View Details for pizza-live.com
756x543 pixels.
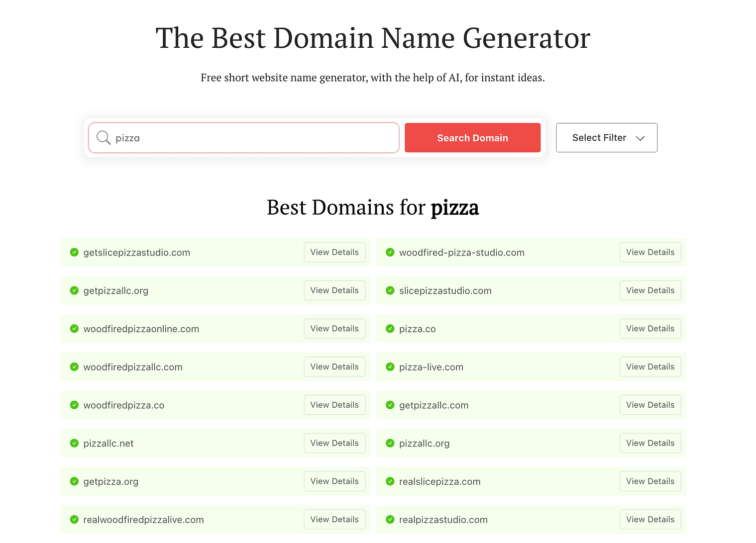[x=650, y=367]
